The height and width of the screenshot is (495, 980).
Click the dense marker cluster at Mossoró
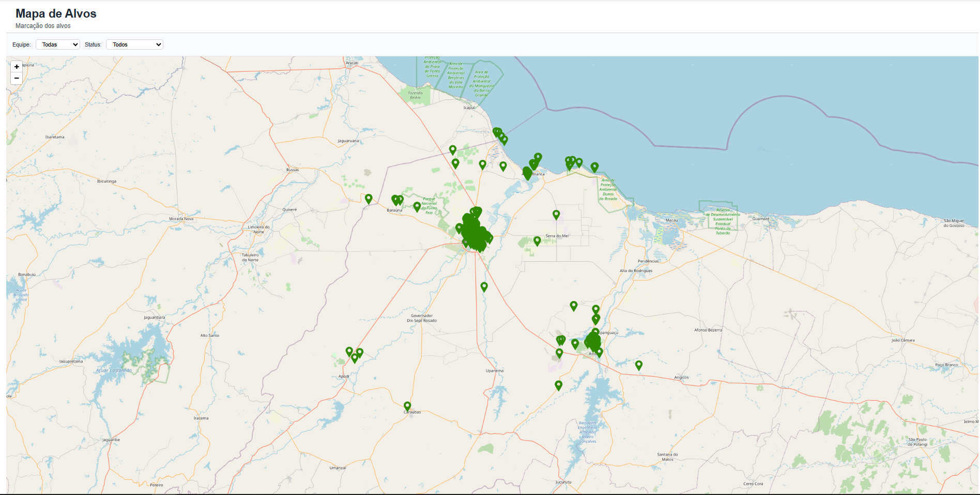pyautogui.click(x=476, y=233)
